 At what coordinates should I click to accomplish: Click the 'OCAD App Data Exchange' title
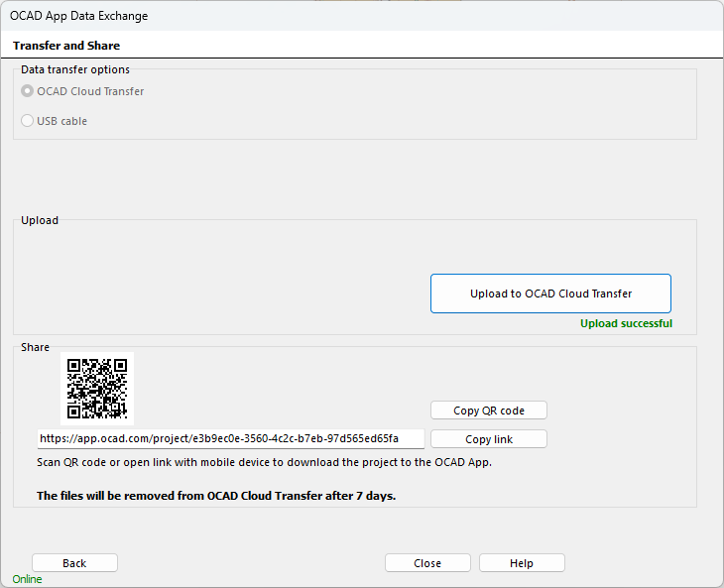pos(79,16)
